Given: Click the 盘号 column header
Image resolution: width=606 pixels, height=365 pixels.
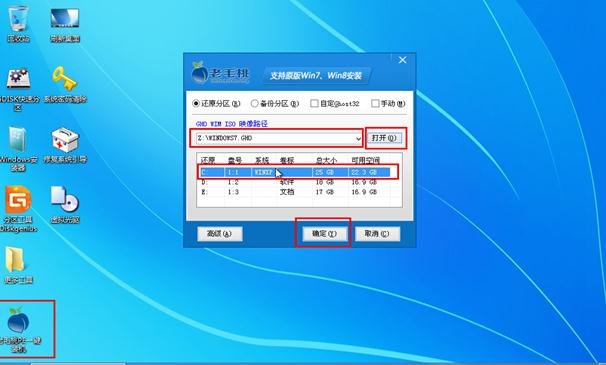Looking at the screenshot, I should 235,160.
